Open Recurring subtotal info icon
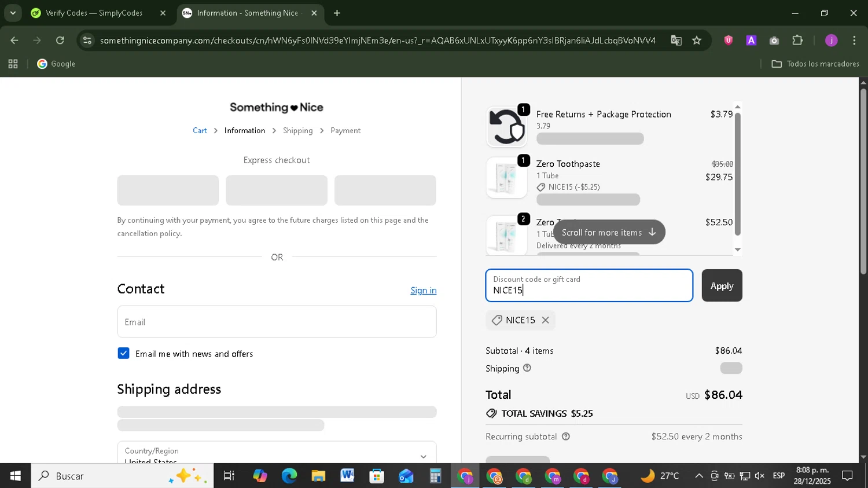868x488 pixels. click(x=566, y=436)
